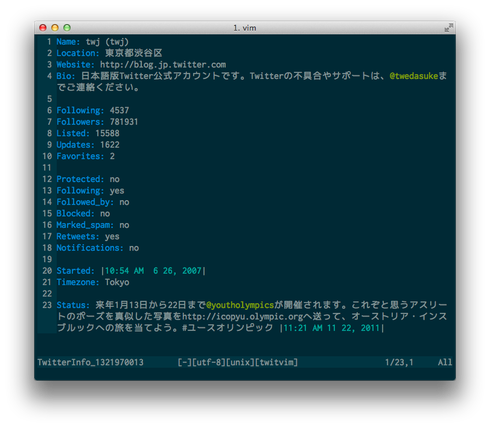This screenshot has height=428, width=490.
Task: Click the green zoom window button
Action: [67, 27]
